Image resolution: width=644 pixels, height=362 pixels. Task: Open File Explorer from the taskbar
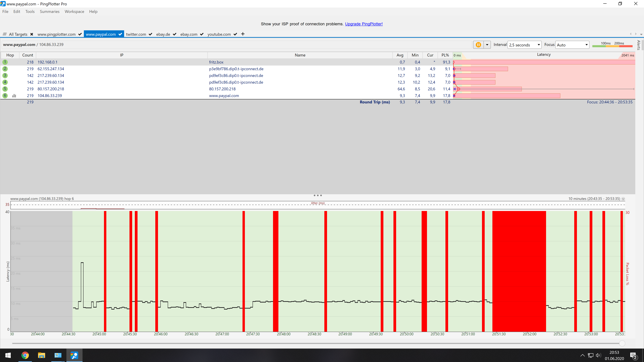[x=41, y=355]
